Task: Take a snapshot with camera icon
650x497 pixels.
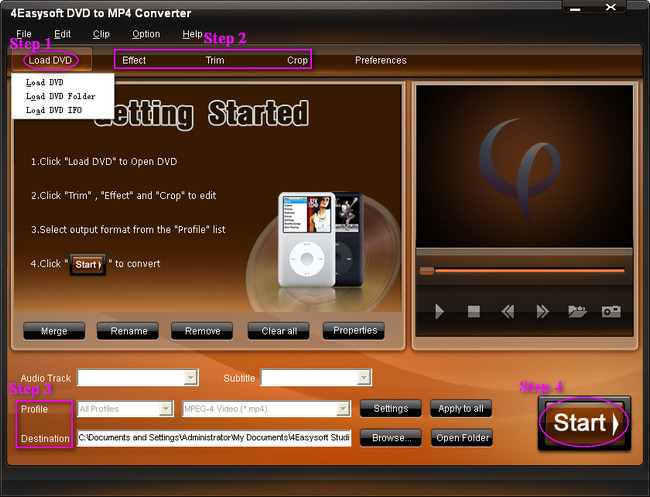Action: point(611,311)
